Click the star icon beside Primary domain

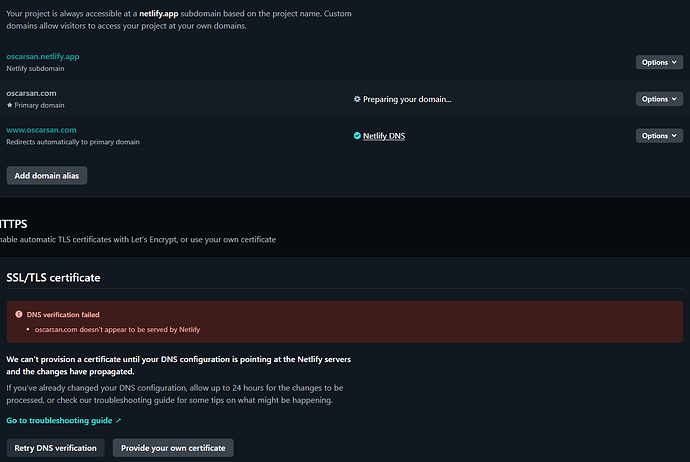click(9, 105)
